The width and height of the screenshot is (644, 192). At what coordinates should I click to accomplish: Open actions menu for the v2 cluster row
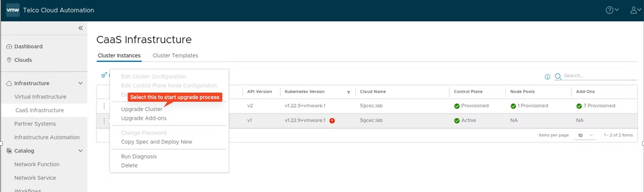(104, 106)
